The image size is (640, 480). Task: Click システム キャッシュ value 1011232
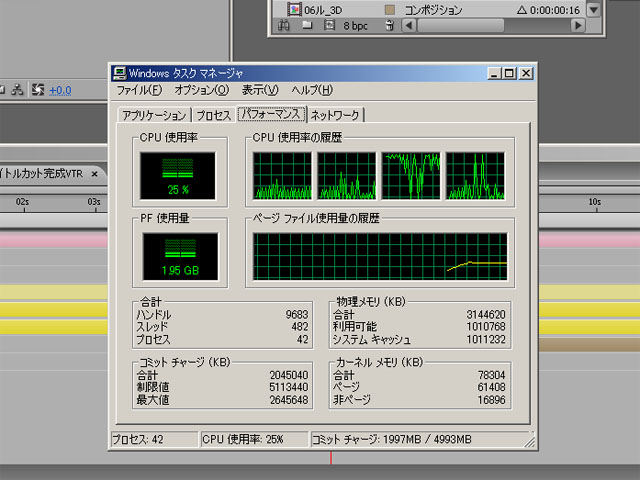(486, 339)
